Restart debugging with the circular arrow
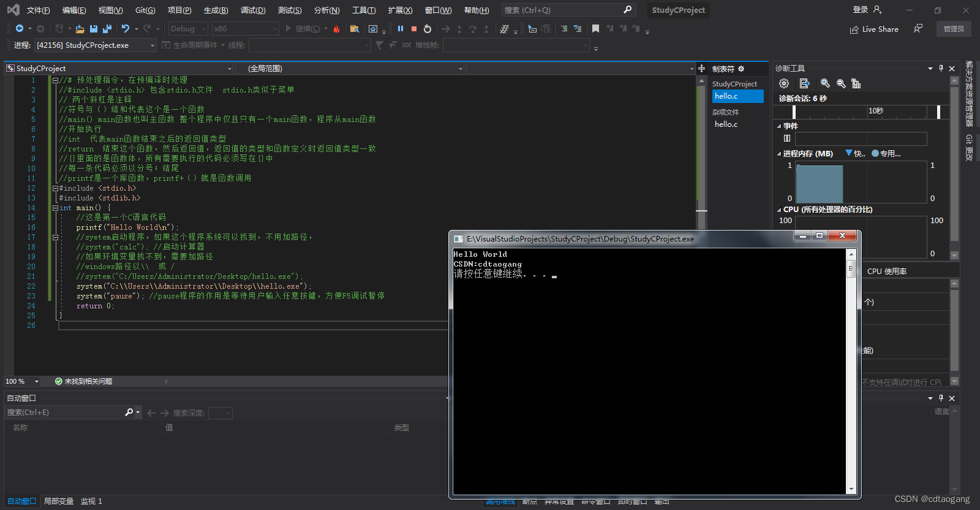The image size is (980, 510). pos(428,29)
